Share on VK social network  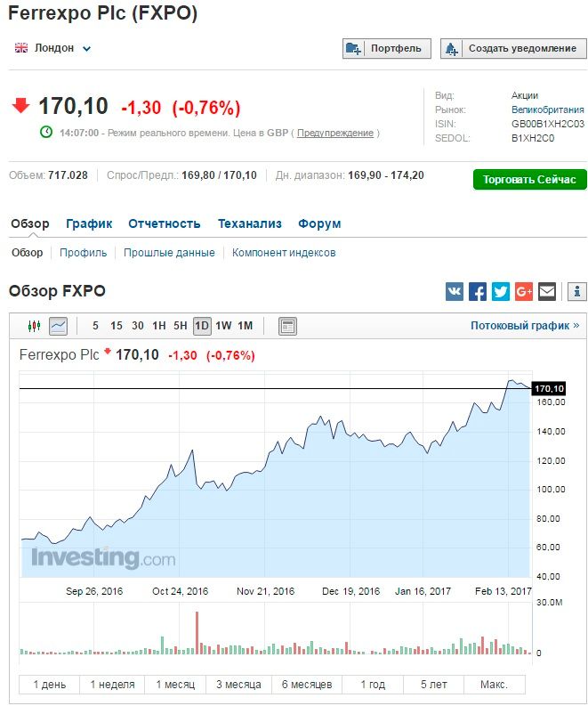(455, 291)
